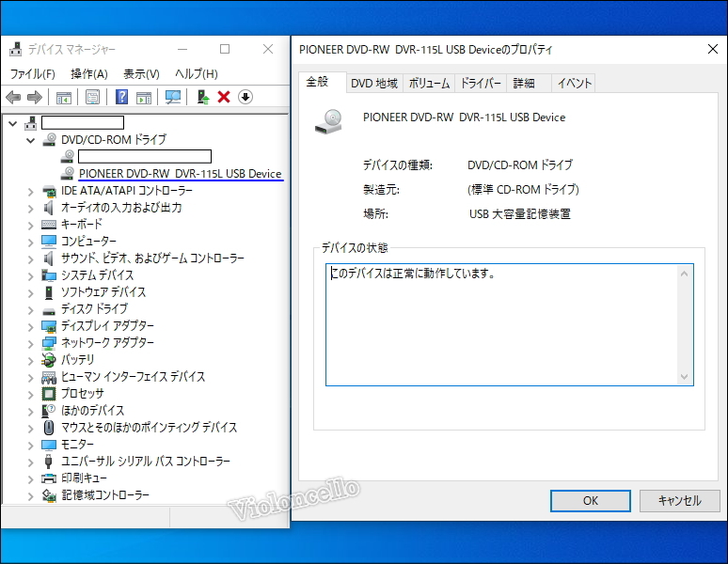Select the オーディオの入力および出力 tree row
The image size is (728, 564).
pos(121,208)
